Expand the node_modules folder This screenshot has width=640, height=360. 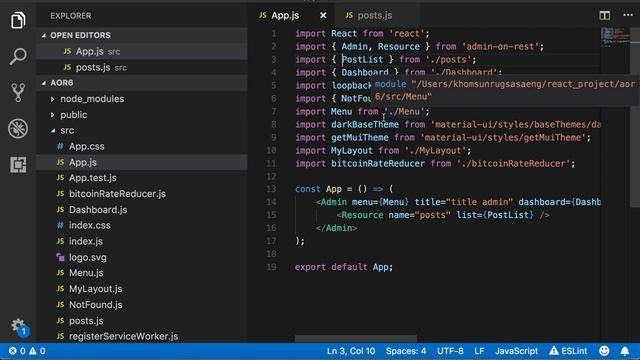(x=92, y=99)
